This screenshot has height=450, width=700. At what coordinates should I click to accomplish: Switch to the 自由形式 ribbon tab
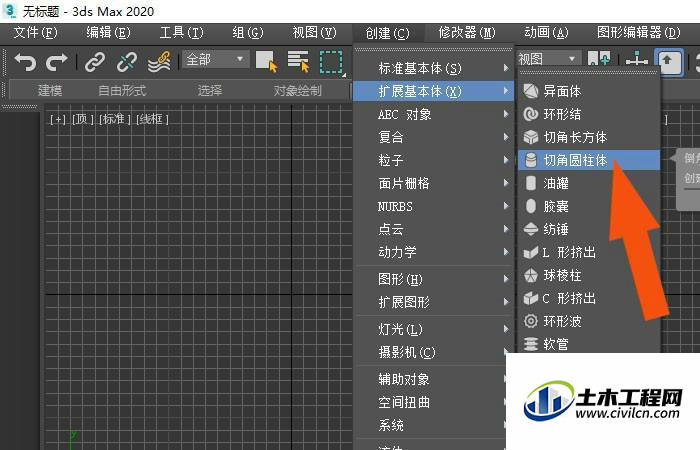tap(122, 91)
